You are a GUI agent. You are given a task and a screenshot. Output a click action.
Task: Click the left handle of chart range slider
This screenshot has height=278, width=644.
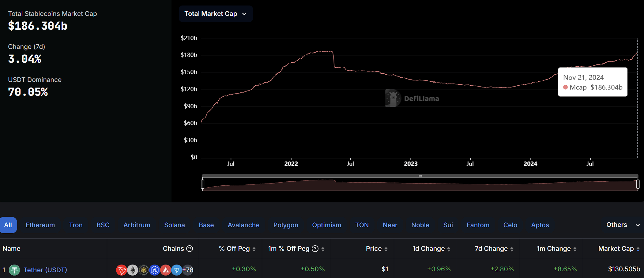202,184
